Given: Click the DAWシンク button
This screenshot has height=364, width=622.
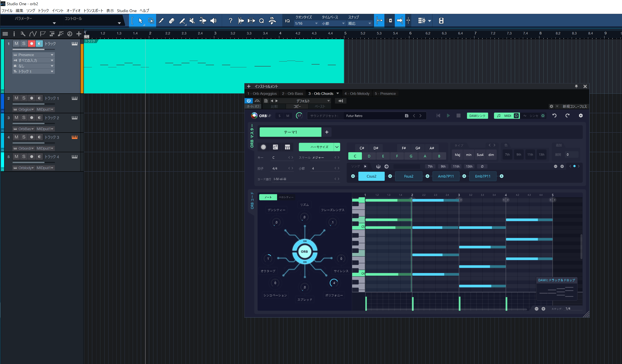Looking at the screenshot, I should 477,116.
